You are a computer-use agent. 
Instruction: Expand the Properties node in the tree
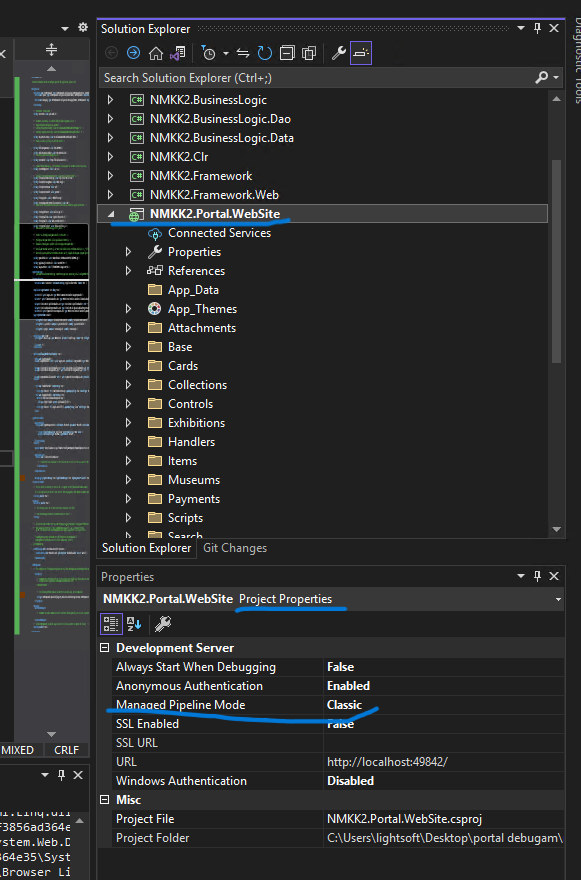click(x=129, y=252)
